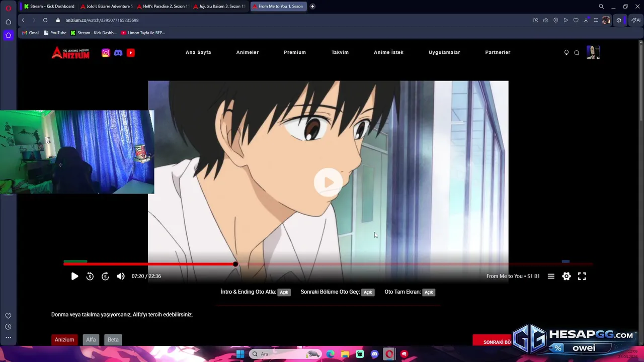Open the Anime İstek menu item
Screen dimensions: 644x362
pos(388,52)
